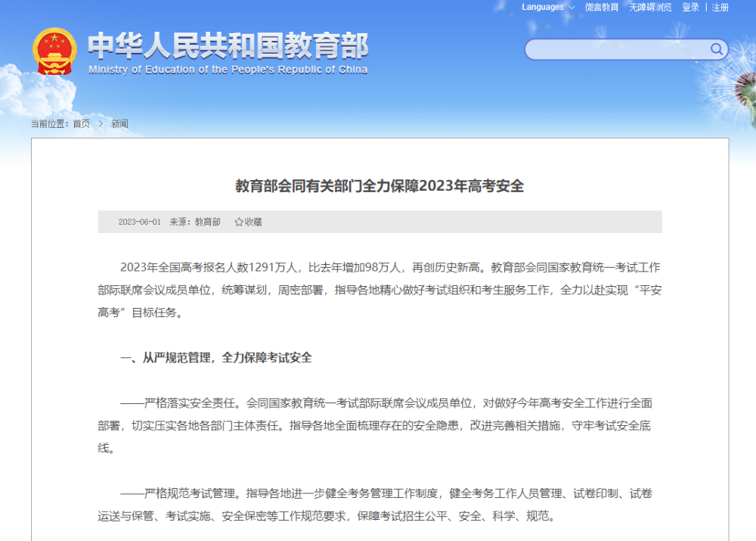Viewport: 756px width, 541px height.
Task: Go to 新闻 in breadcrumb
Action: click(x=119, y=124)
